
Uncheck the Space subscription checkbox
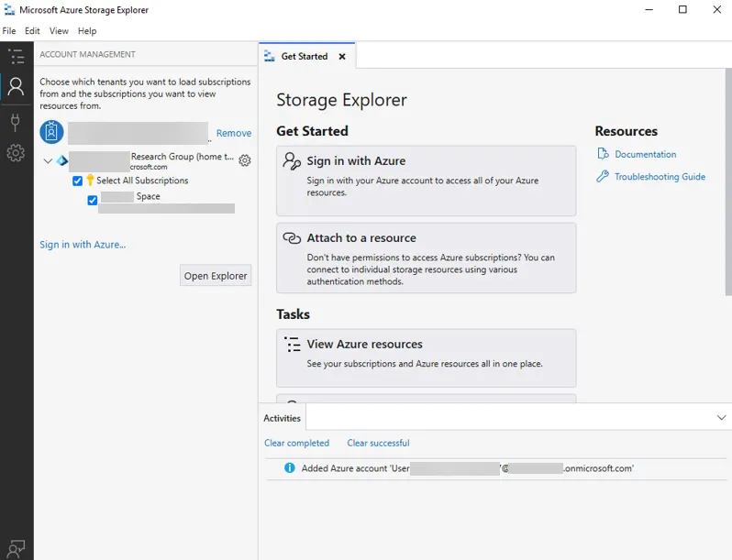(93, 200)
